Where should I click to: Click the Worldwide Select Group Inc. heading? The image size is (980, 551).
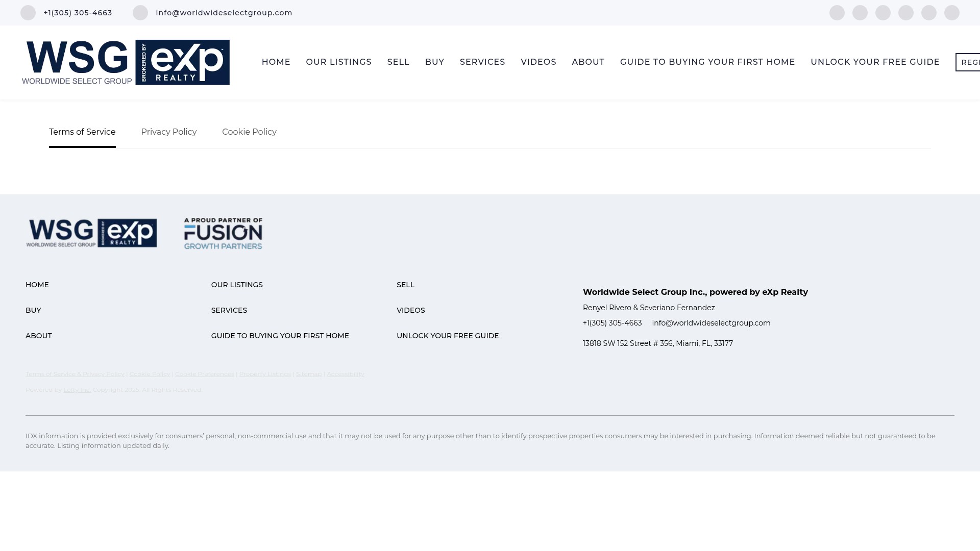[695, 292]
